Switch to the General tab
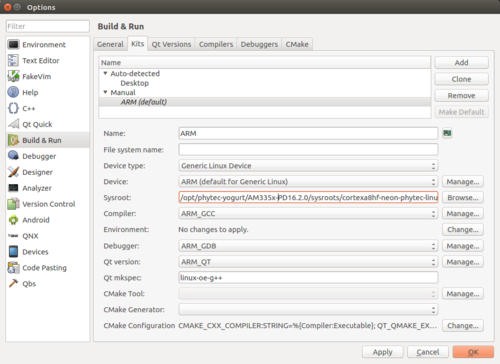Viewport: 500px width, 364px height. 110,44
